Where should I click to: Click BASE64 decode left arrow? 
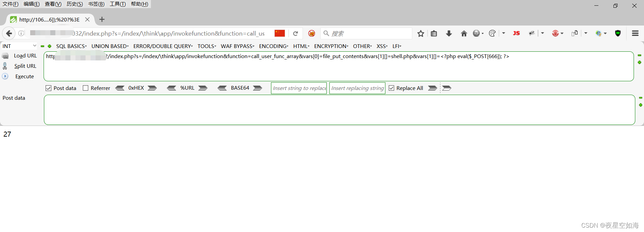click(x=222, y=88)
